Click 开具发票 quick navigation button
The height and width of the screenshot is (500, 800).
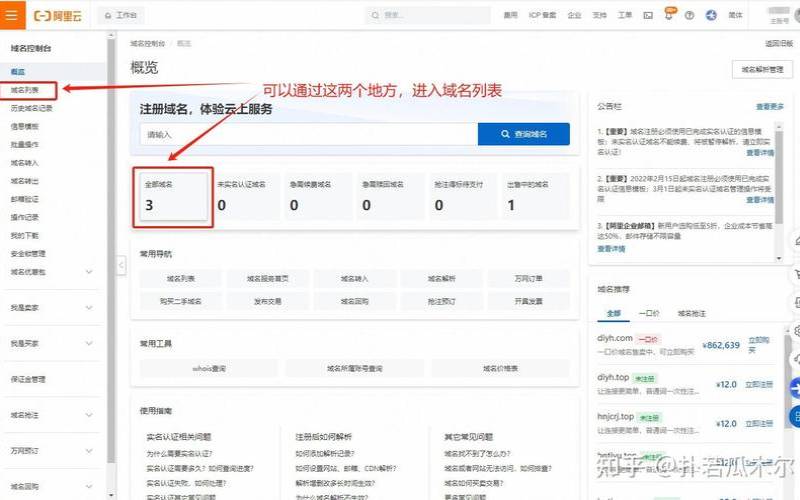pos(529,301)
